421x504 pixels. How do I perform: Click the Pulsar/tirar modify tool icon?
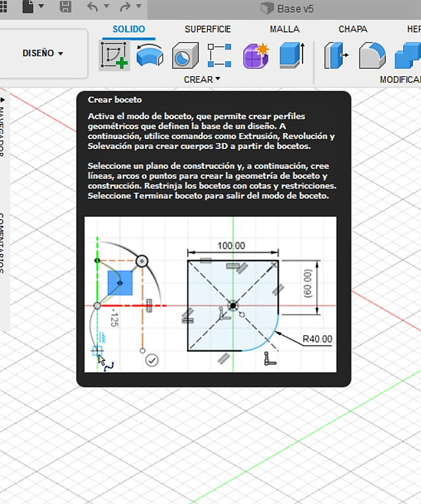(x=336, y=56)
